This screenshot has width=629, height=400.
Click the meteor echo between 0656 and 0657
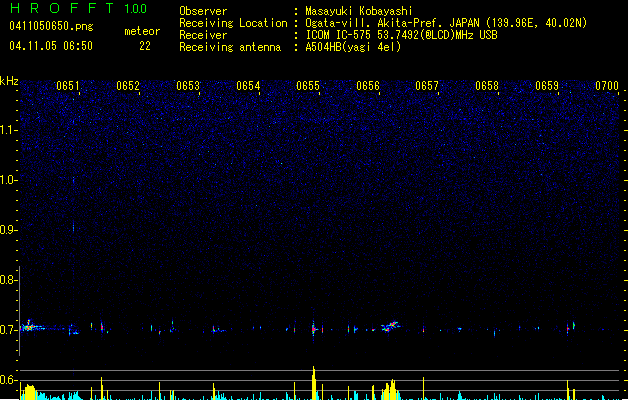tap(390, 326)
